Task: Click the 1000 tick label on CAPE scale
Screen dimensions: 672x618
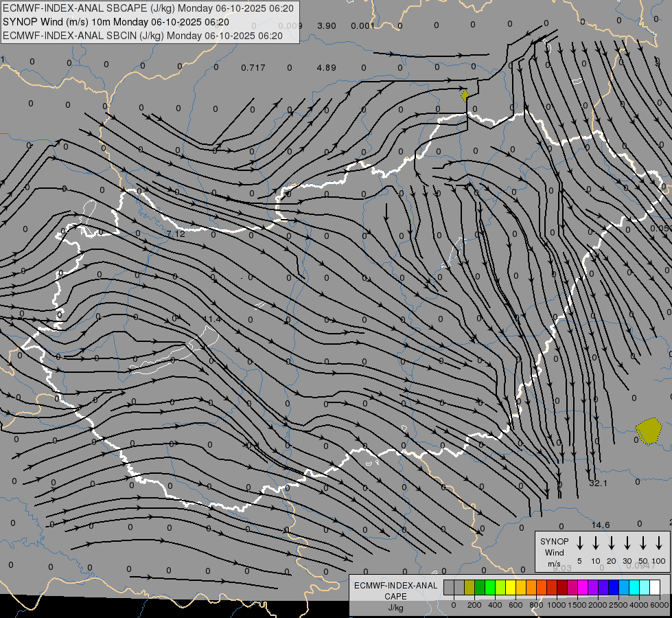Action: point(557,606)
